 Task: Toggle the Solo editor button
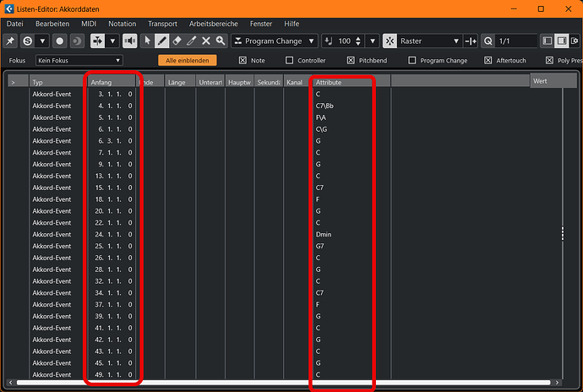[28, 41]
